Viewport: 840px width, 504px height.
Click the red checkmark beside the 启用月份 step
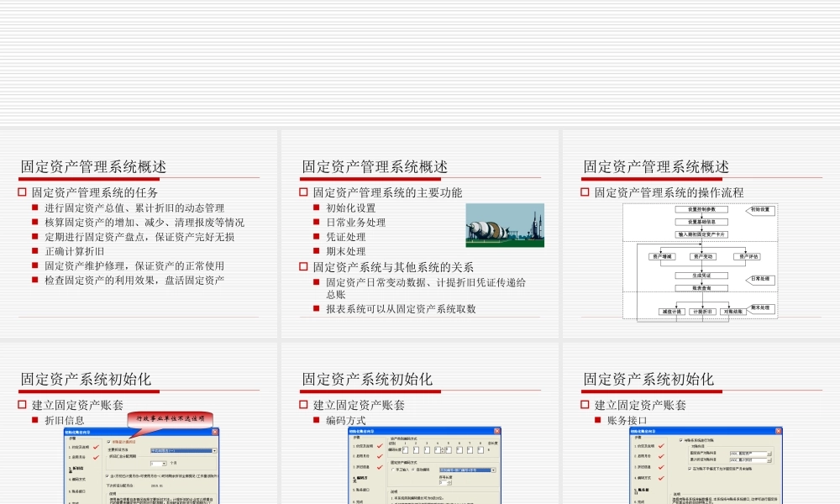click(x=94, y=459)
